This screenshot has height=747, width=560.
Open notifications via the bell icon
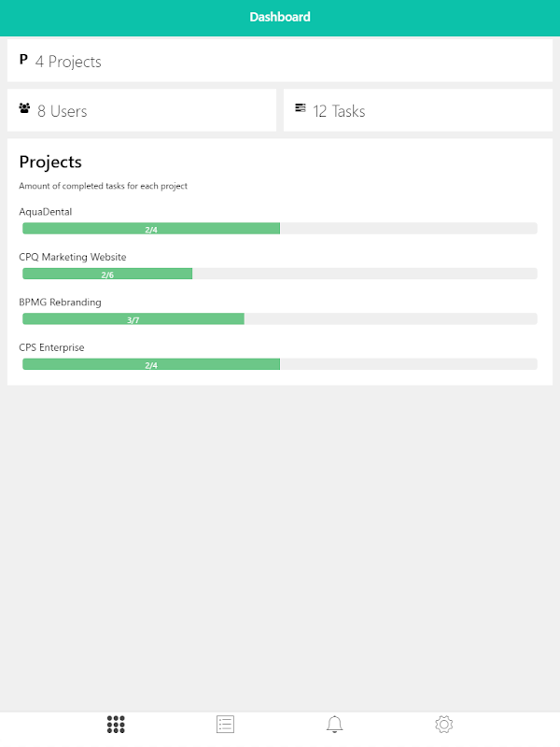[335, 724]
